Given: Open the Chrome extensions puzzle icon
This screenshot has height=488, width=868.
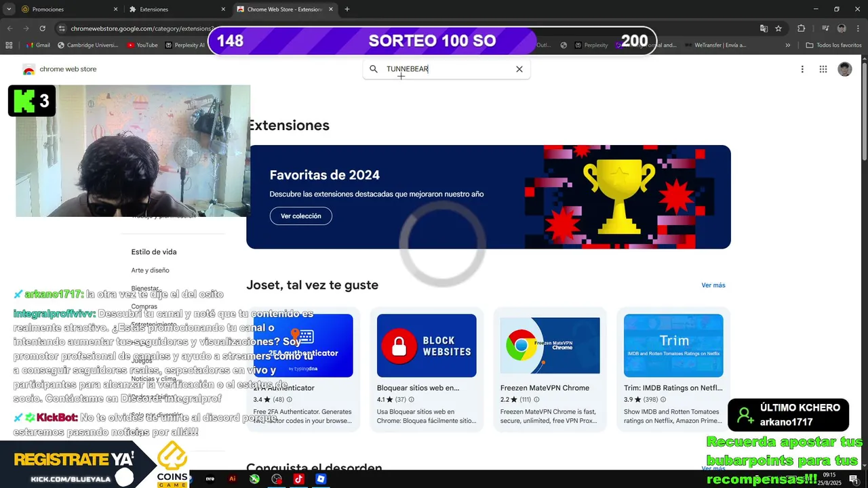Looking at the screenshot, I should (x=802, y=28).
